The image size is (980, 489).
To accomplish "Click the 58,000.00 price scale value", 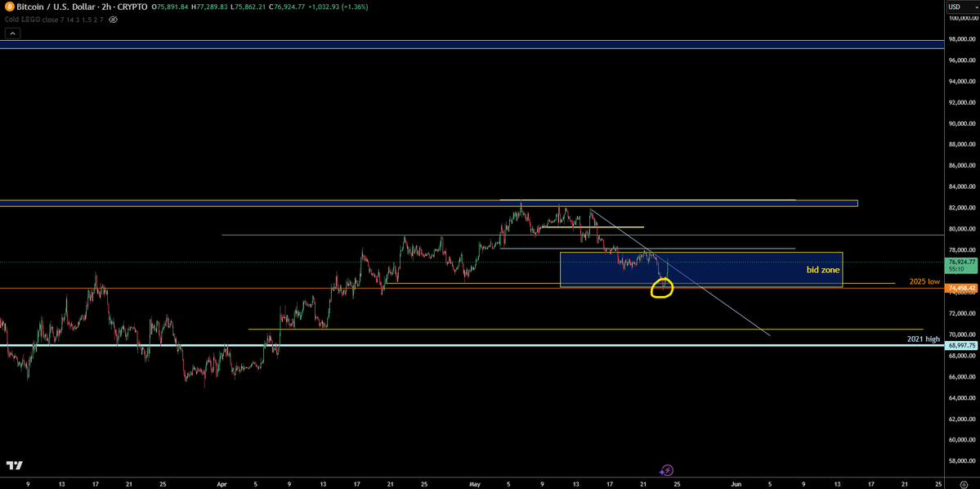I will (962, 461).
